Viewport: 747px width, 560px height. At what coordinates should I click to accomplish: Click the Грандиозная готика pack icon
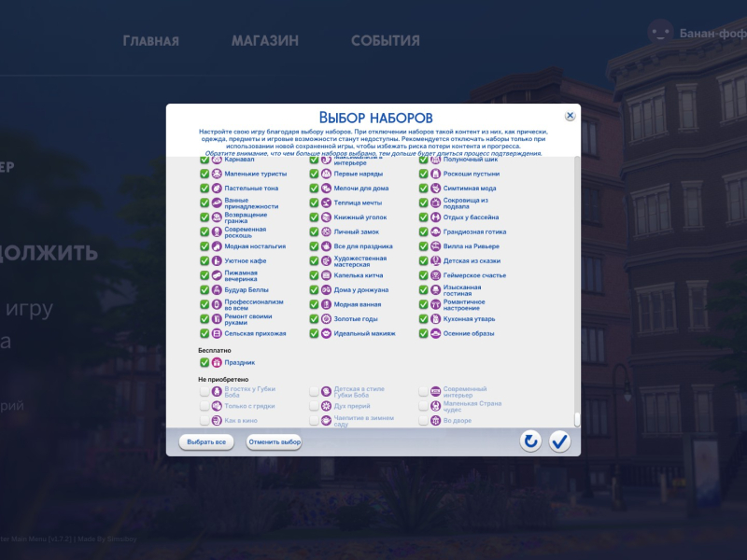[435, 231]
